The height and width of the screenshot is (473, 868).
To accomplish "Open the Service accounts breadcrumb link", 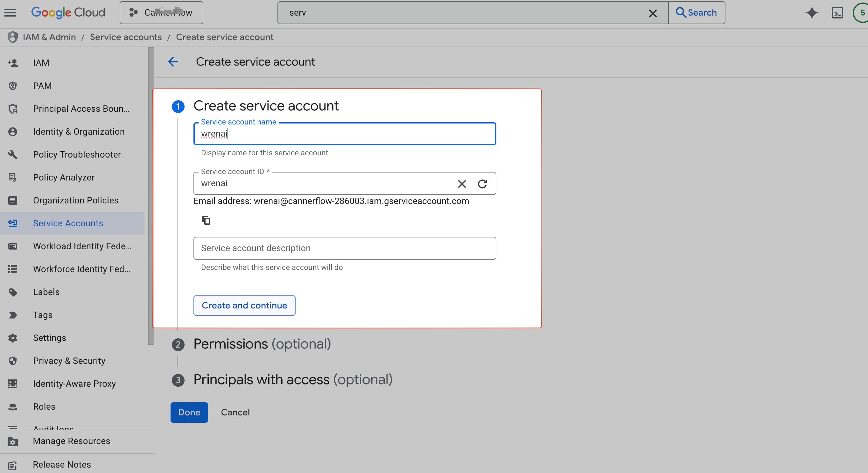I will pos(126,37).
